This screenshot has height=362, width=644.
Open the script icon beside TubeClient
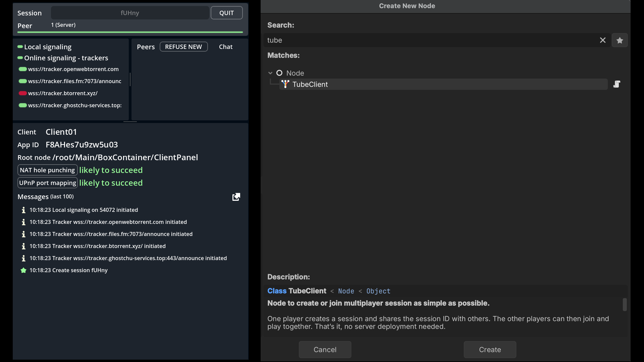(616, 84)
